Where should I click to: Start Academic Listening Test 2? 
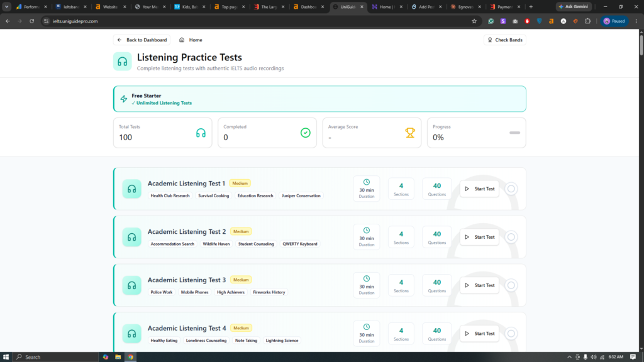pos(479,237)
